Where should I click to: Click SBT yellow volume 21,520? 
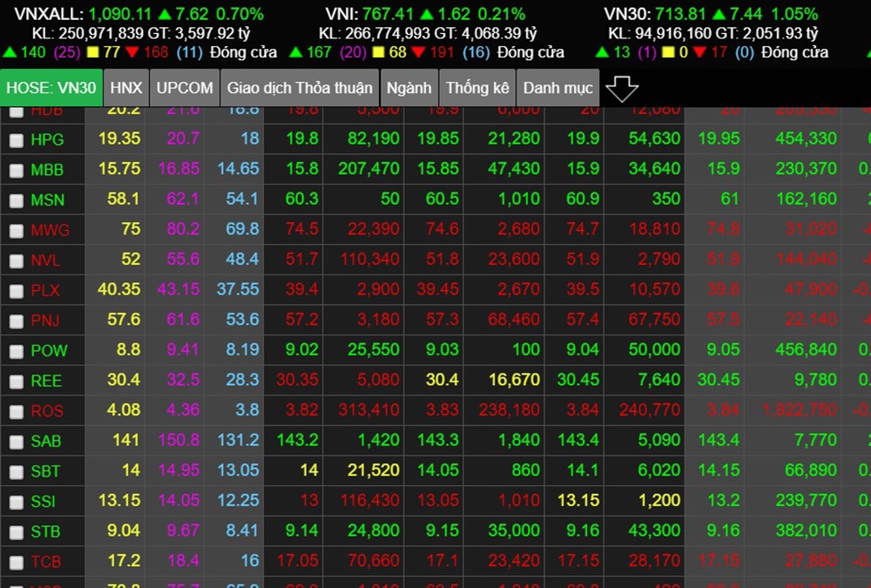point(374,470)
